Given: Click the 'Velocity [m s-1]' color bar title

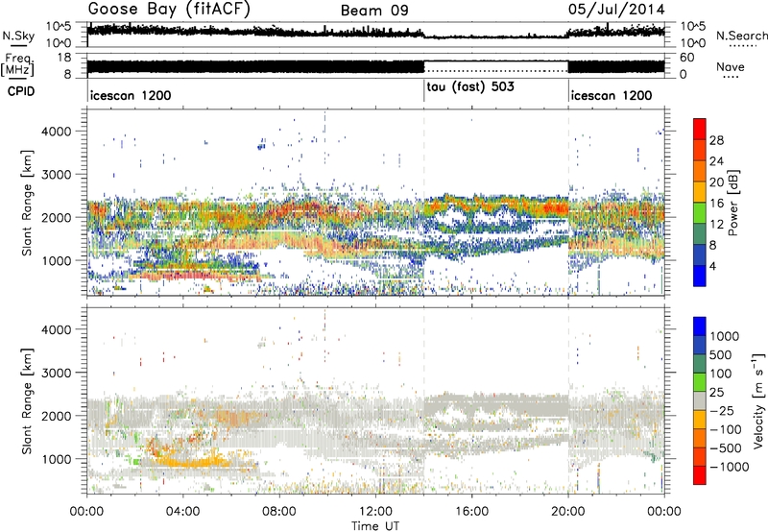Looking at the screenshot, I should (758, 400).
